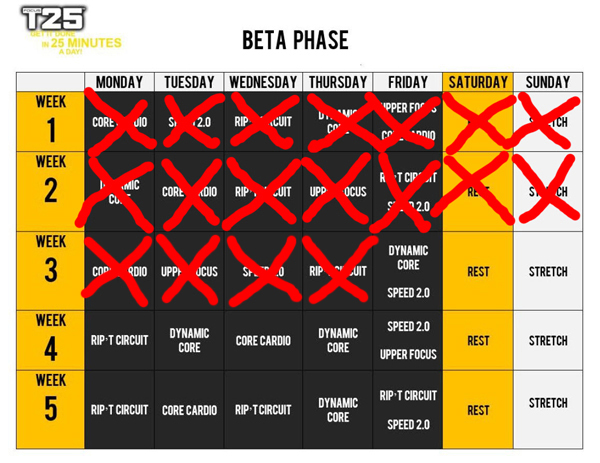The width and height of the screenshot is (600, 463).
Task: Click Week 3 Saturday REST cell
Action: 478,271
